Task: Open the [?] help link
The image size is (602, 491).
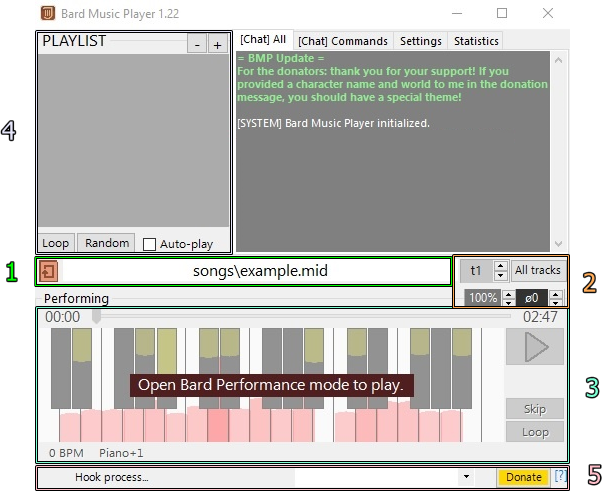Action: pyautogui.click(x=560, y=476)
